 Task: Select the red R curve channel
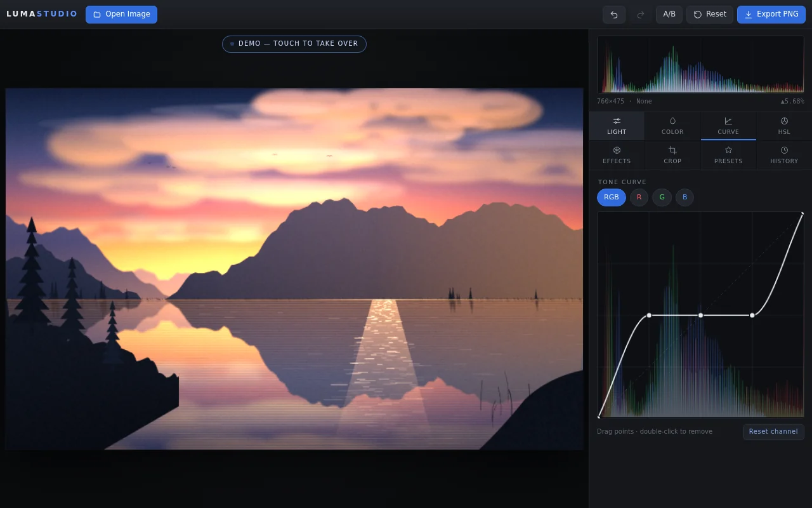click(639, 197)
